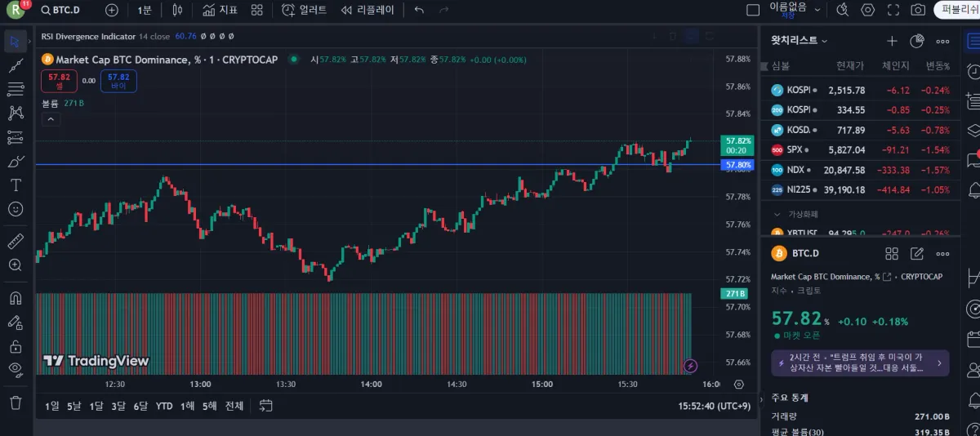Open the indicators (지표) menu
This screenshot has width=980, height=436.
tap(220, 10)
